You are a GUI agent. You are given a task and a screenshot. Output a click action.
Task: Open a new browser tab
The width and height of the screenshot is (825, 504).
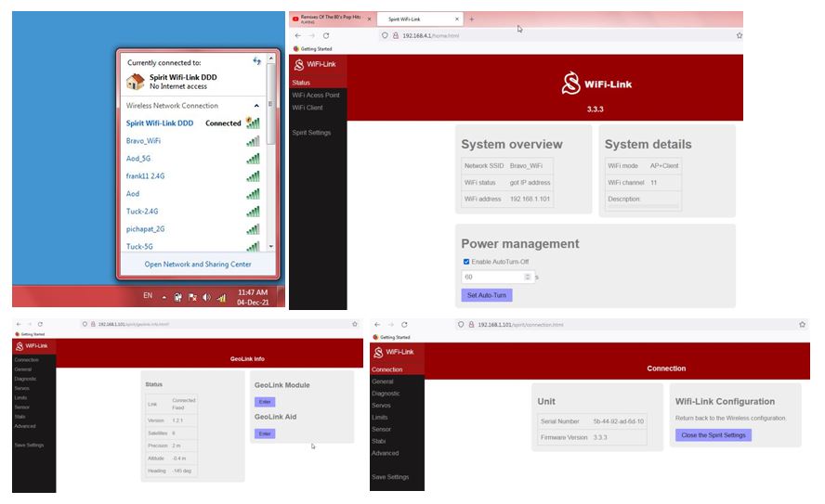coord(471,19)
